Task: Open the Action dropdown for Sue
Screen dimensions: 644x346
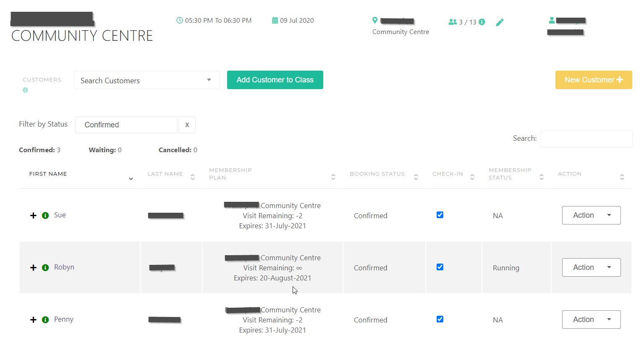Action: pos(591,215)
